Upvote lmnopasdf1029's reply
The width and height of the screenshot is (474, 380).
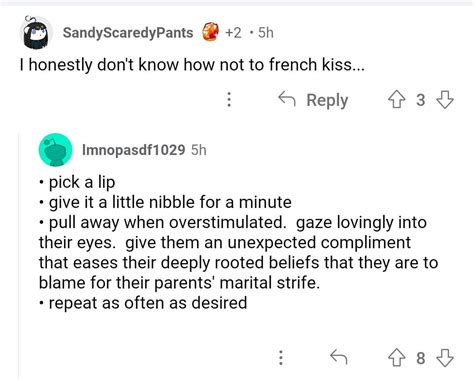[x=396, y=358]
